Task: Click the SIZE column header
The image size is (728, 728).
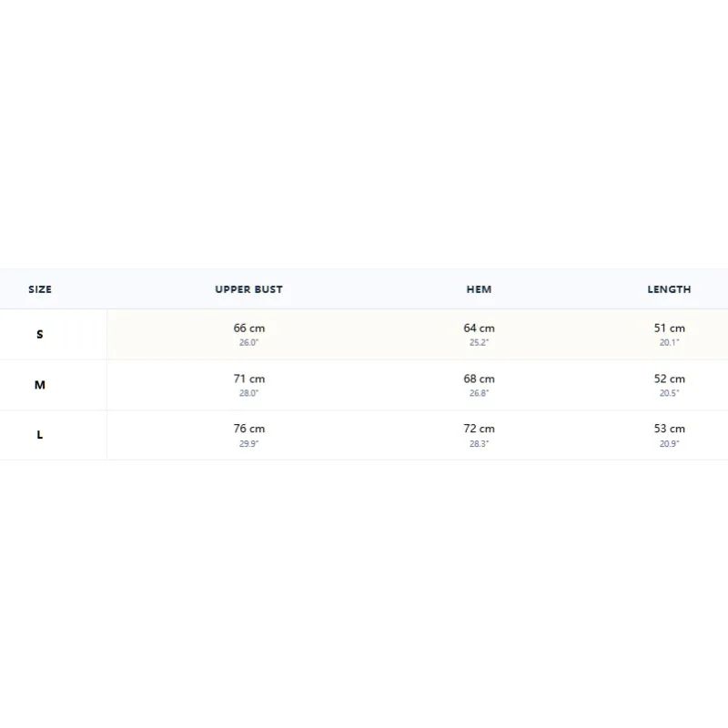Action: click(x=40, y=289)
